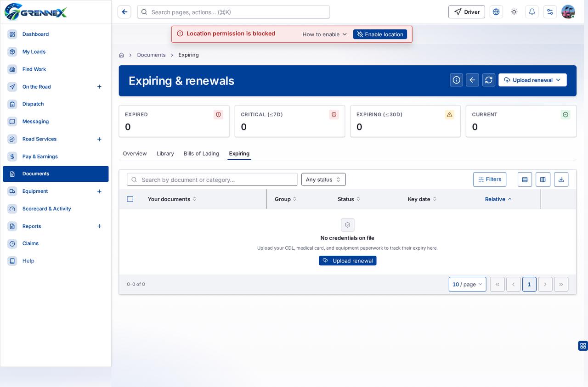Click the download export icon

pos(561,179)
